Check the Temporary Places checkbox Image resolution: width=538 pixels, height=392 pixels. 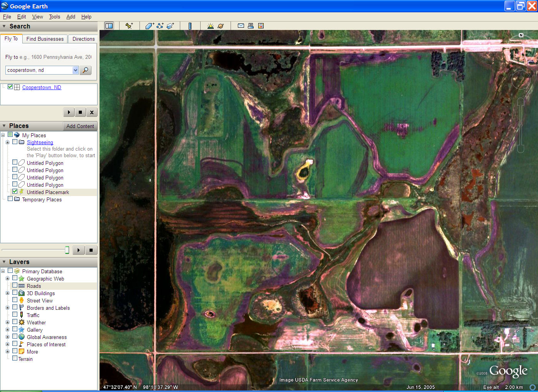click(10, 199)
